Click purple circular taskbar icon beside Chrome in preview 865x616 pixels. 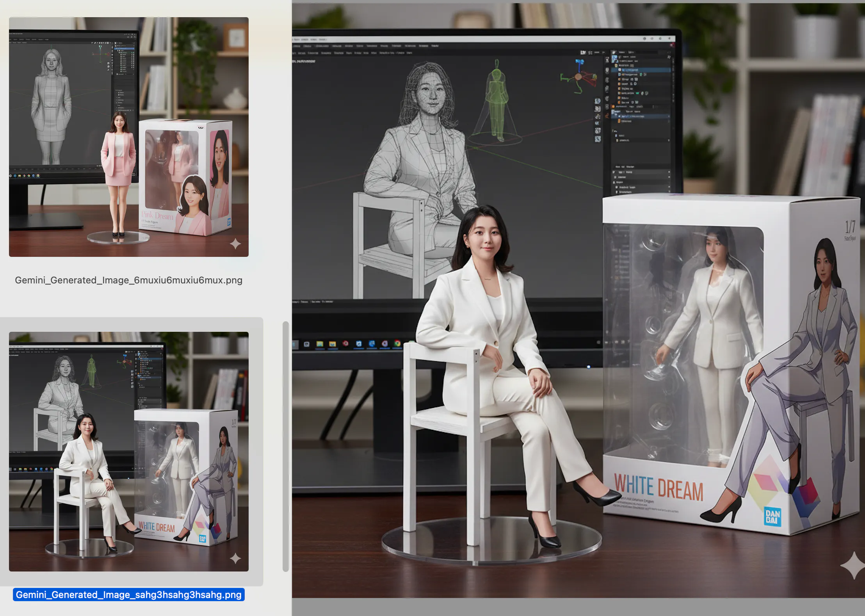click(x=385, y=344)
